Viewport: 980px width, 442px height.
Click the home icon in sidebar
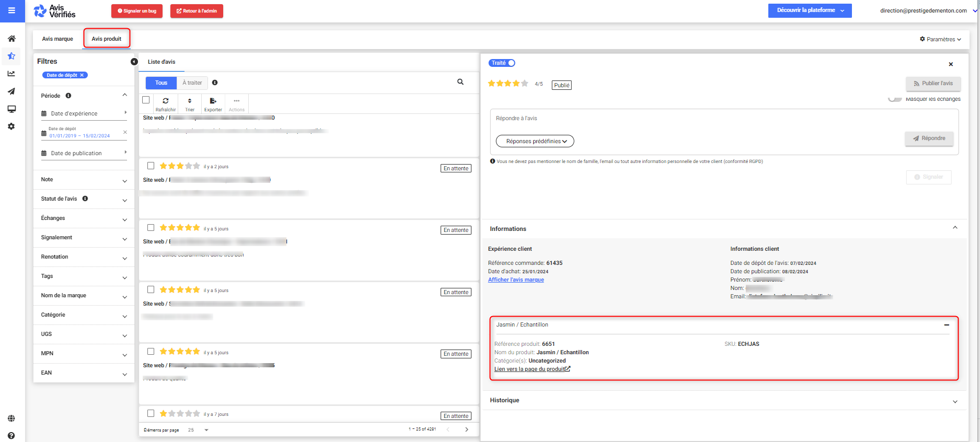(11, 39)
